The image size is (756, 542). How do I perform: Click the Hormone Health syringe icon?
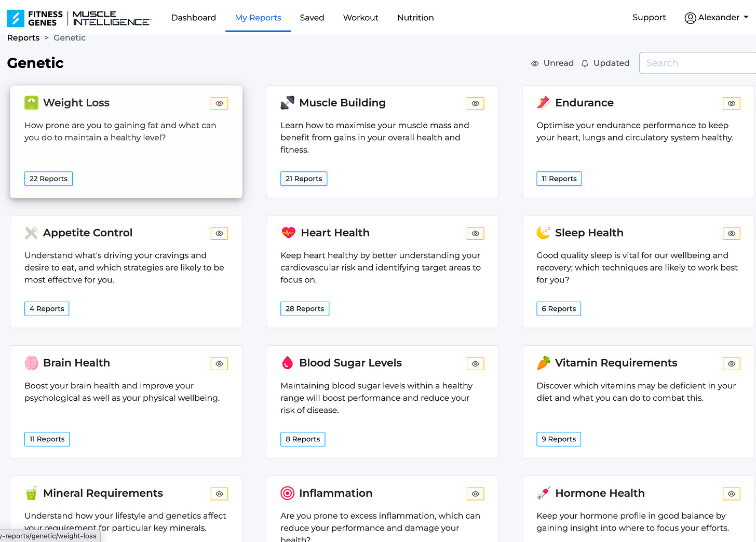pos(543,493)
